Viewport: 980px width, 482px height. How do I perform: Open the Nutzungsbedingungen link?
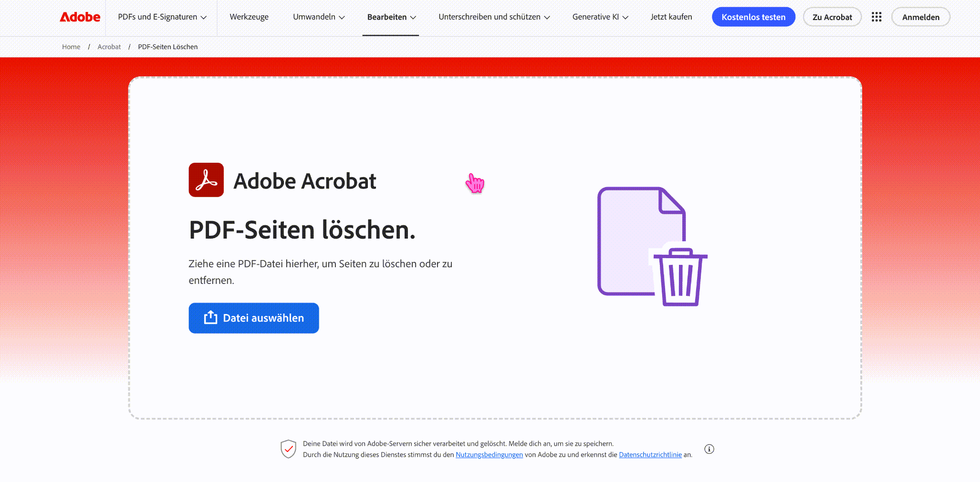coord(489,455)
